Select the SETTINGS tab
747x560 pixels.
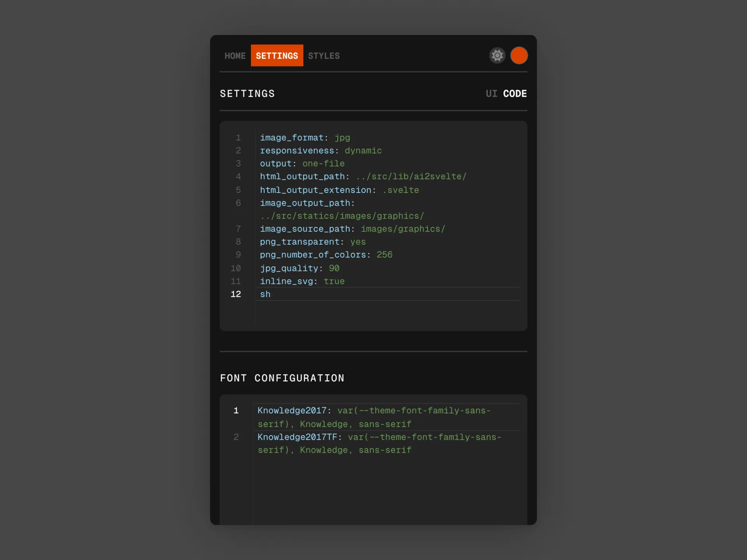point(277,56)
